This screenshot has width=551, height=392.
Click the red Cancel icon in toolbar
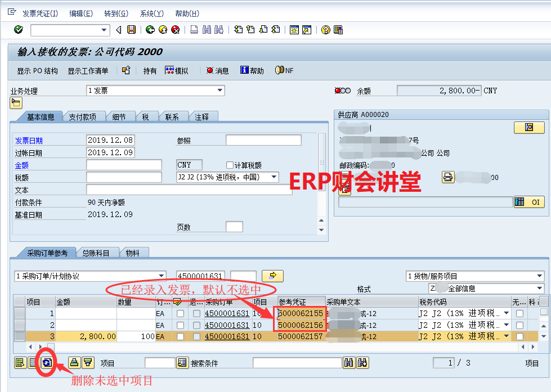[176, 30]
